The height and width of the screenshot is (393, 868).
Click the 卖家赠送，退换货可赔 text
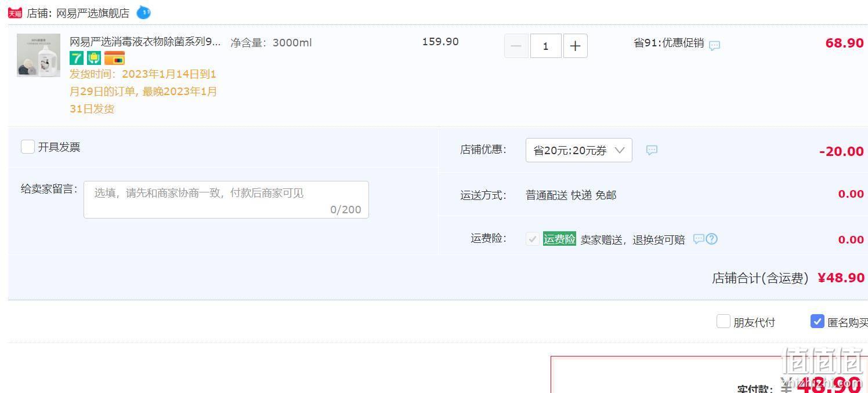click(x=632, y=239)
